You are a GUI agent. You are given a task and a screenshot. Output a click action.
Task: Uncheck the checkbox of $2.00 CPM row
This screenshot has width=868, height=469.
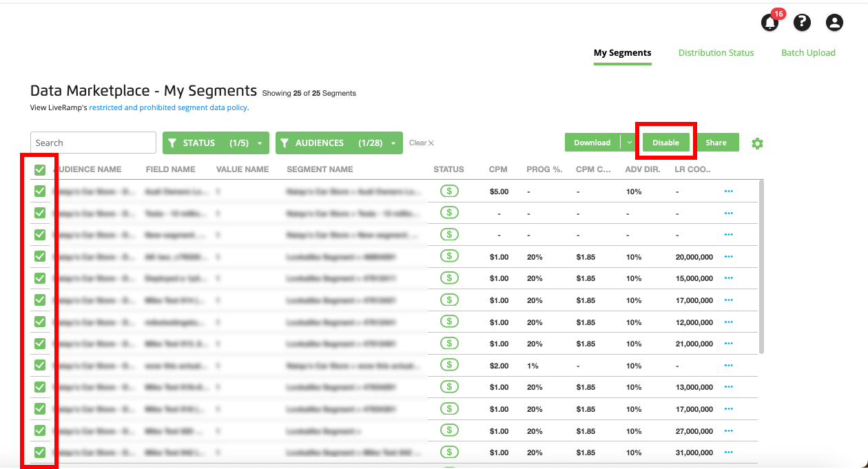[x=40, y=365]
